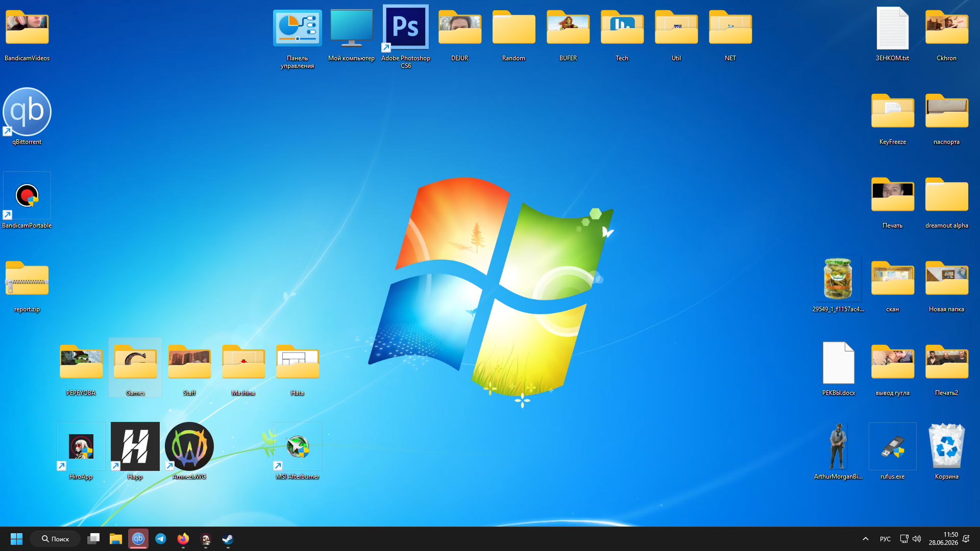This screenshot has height=551, width=980.
Task: Select the report.zip archive
Action: tap(27, 285)
